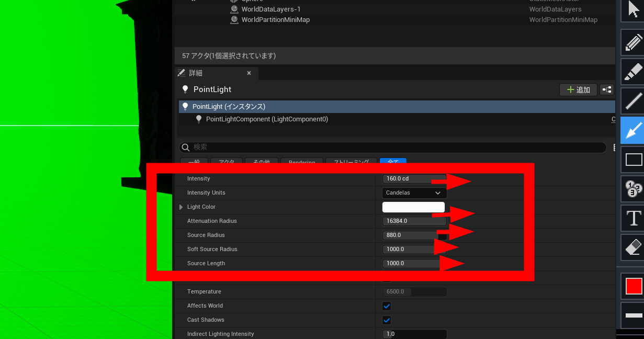Select the highlighter marker tool
Screen dimensions: 644x339
coord(634,72)
